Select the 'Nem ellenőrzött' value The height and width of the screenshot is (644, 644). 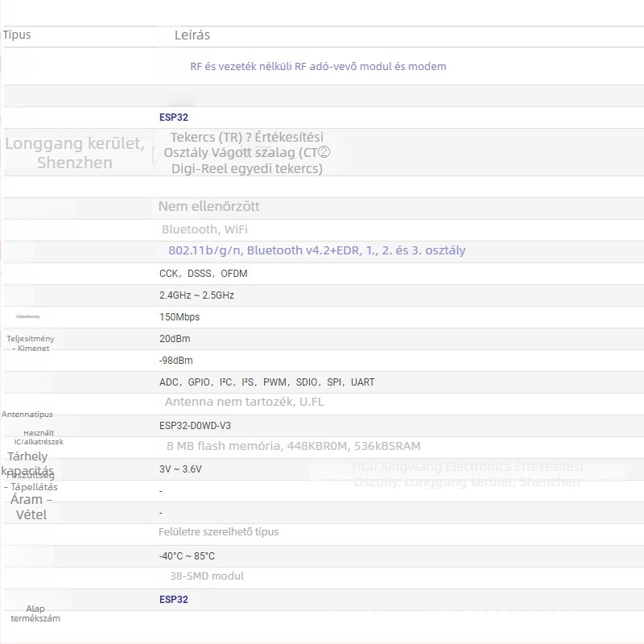209,206
